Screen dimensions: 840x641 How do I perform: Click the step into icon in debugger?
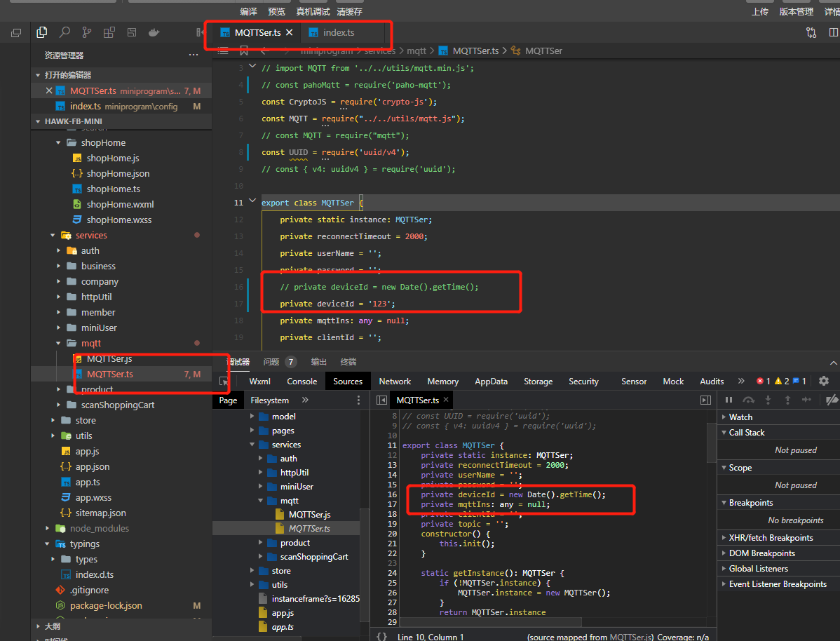click(x=768, y=400)
